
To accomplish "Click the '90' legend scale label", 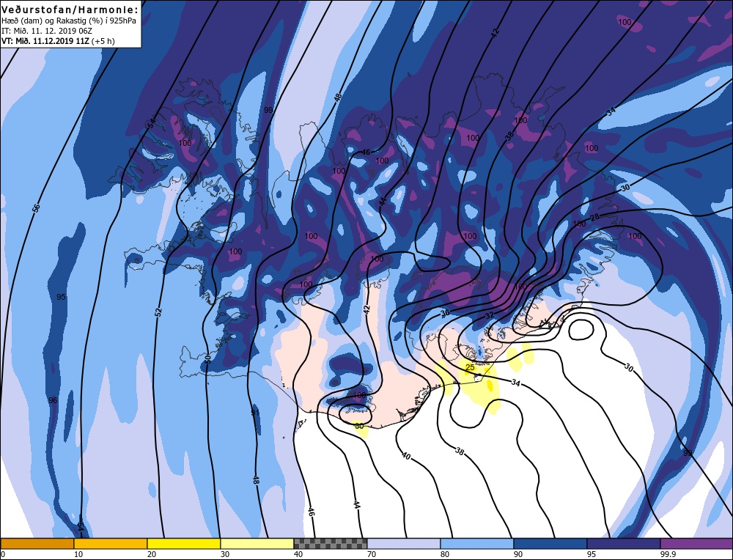I will pyautogui.click(x=518, y=554).
